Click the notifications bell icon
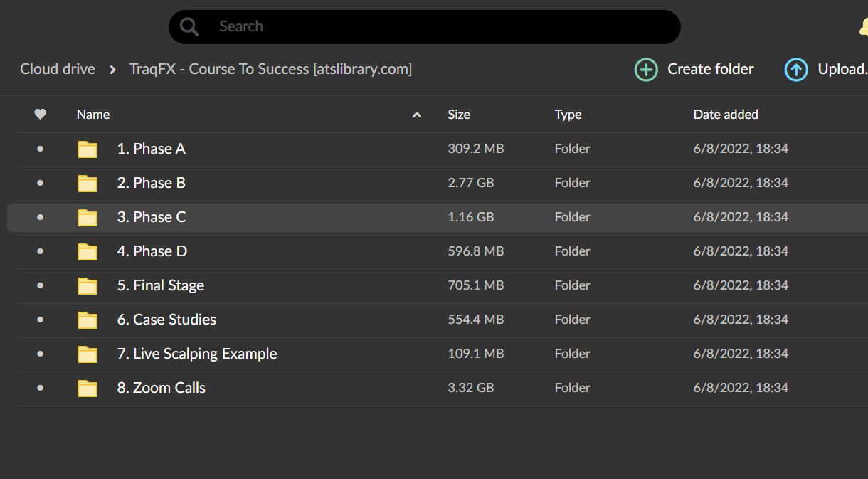The image size is (868, 479). 863,26
